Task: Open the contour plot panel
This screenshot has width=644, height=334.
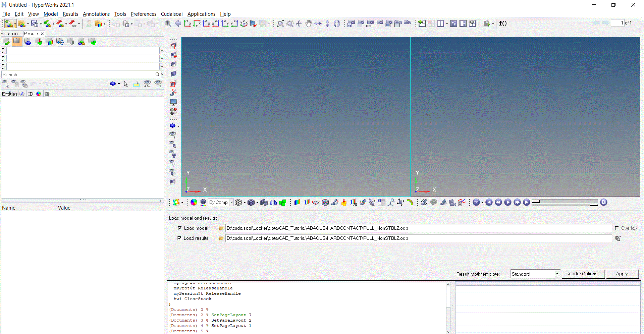Action: tap(297, 202)
